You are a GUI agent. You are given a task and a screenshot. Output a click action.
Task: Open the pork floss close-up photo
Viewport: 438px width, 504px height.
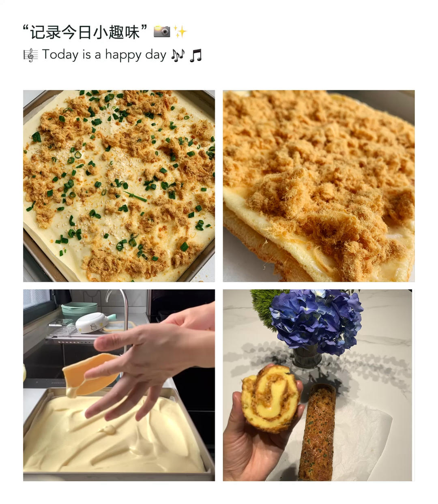tap(319, 186)
